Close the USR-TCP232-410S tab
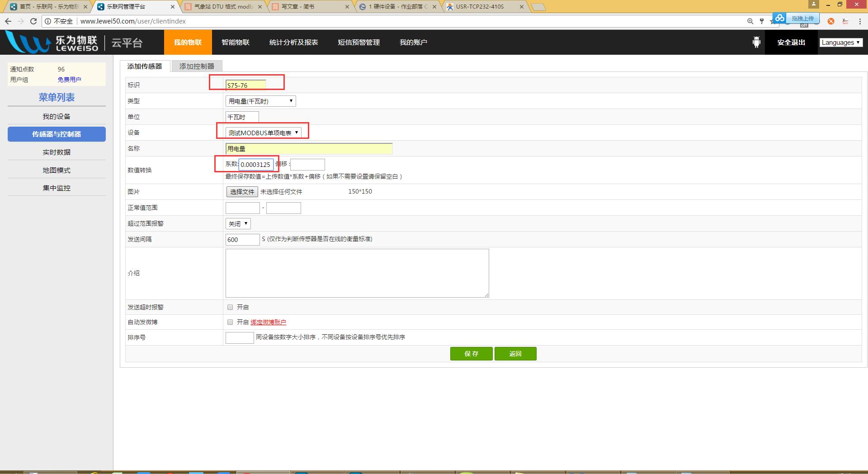This screenshot has width=868, height=474. (522, 7)
